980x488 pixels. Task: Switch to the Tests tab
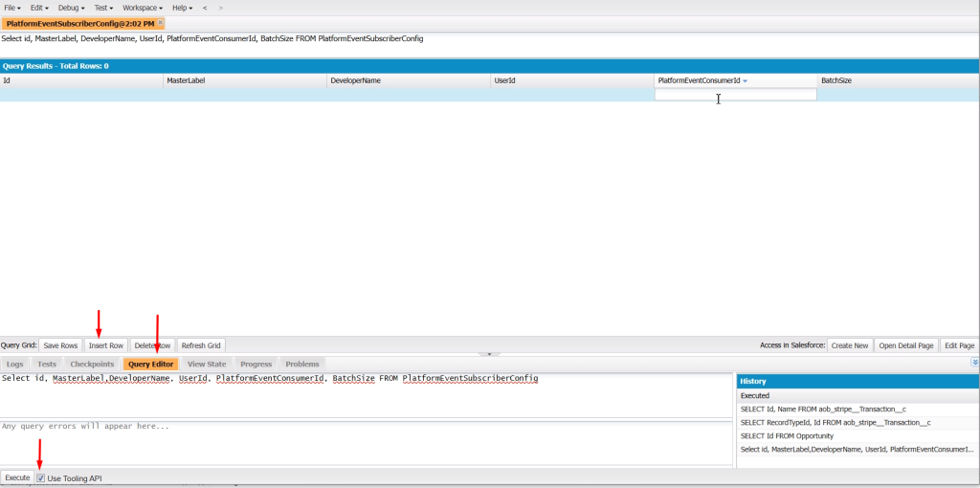coord(47,364)
